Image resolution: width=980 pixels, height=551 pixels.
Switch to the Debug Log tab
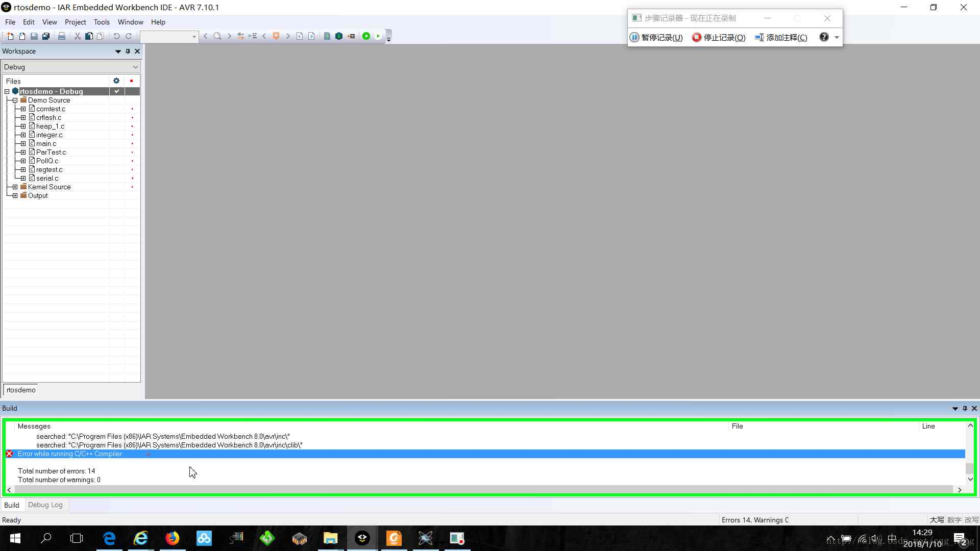point(45,505)
